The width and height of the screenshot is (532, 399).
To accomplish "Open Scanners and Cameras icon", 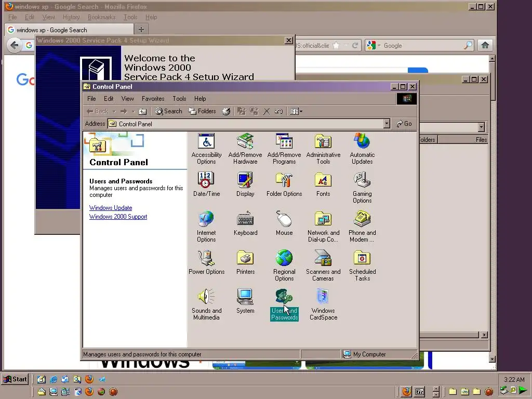I will point(323,265).
